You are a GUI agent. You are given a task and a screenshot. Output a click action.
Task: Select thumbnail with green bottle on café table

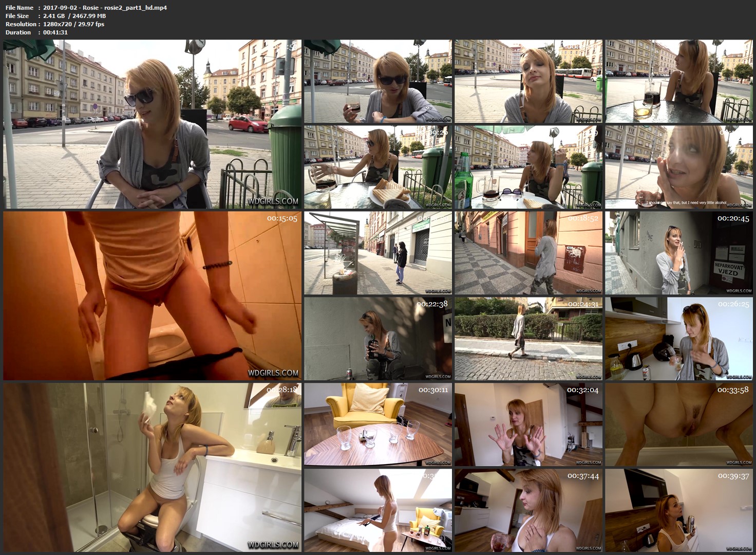coord(528,167)
